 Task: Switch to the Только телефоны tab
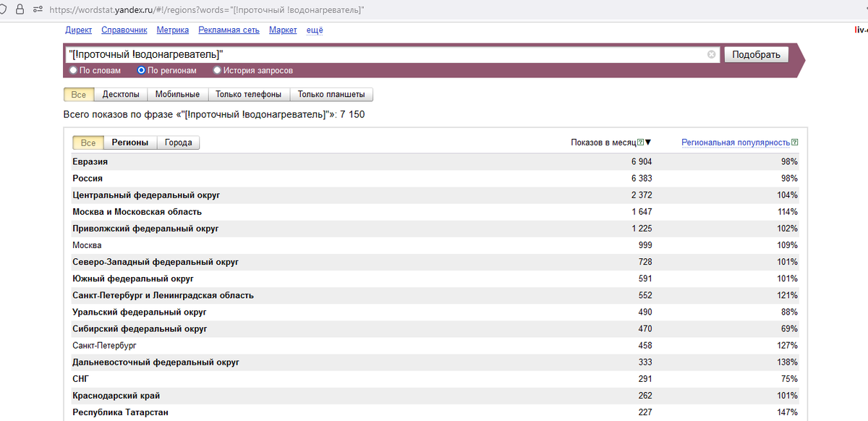pyautogui.click(x=249, y=95)
